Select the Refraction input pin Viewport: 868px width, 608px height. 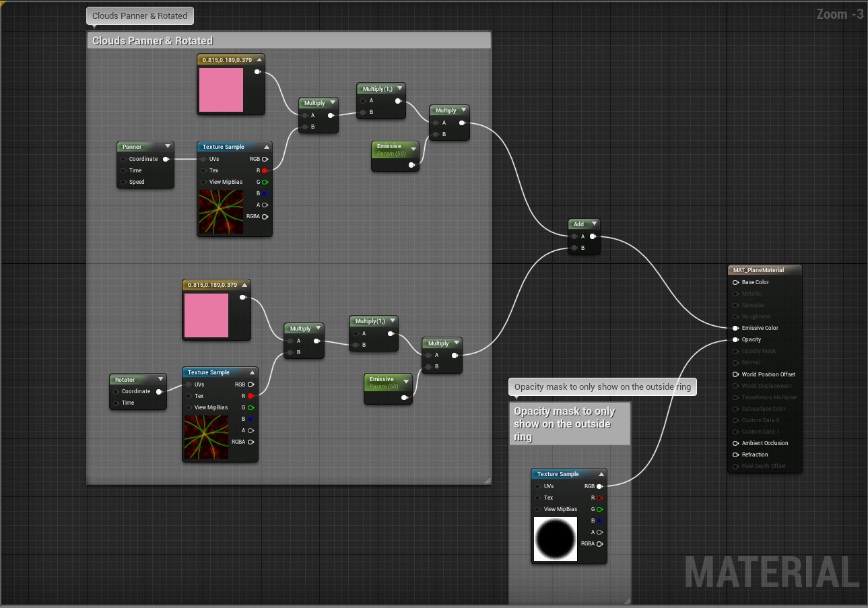(735, 454)
